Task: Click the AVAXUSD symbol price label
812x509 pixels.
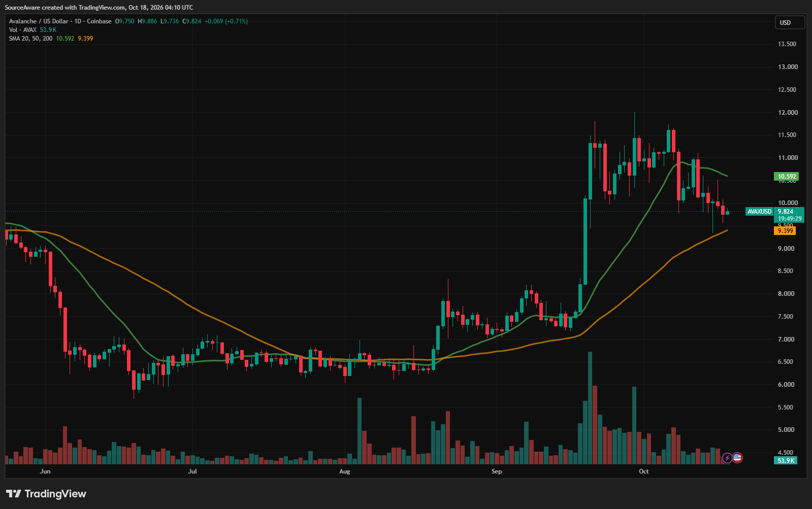Action: [759, 212]
